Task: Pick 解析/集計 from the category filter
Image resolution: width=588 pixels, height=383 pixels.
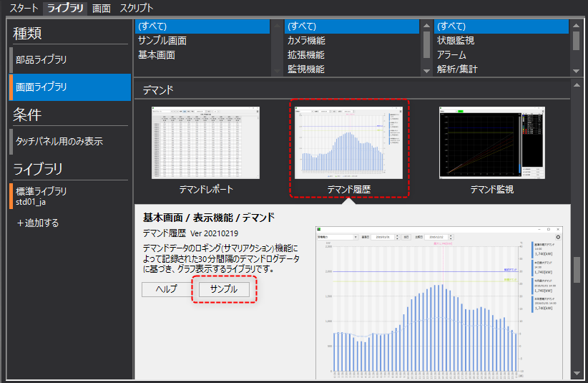Action: pyautogui.click(x=457, y=69)
